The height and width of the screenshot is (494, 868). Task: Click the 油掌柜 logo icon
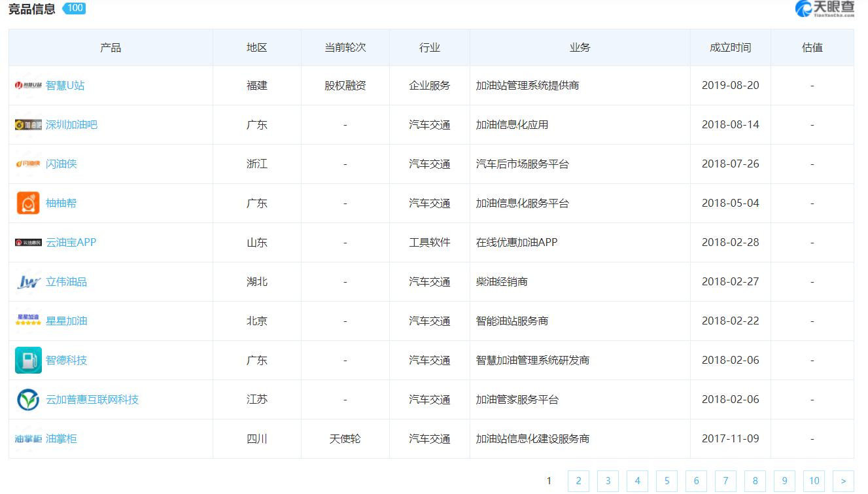pyautogui.click(x=28, y=439)
